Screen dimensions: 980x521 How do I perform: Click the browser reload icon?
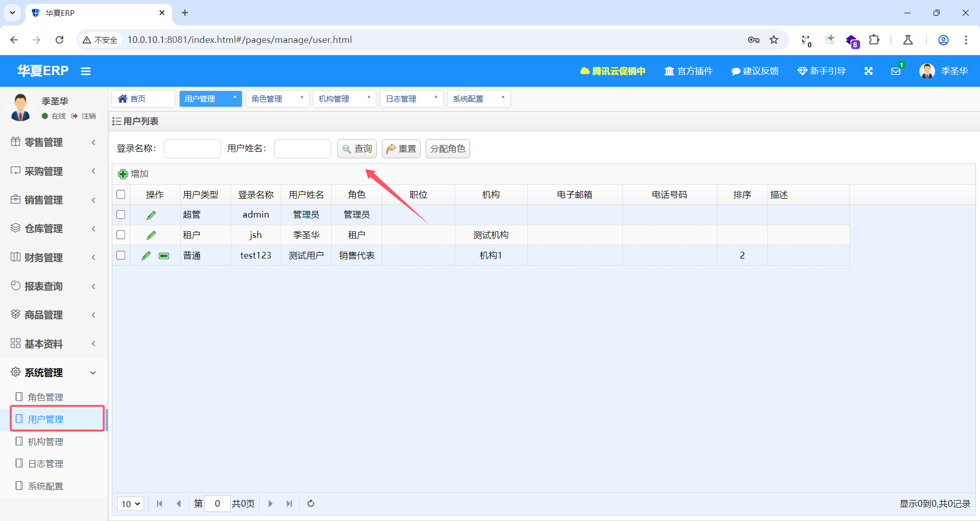pos(60,40)
